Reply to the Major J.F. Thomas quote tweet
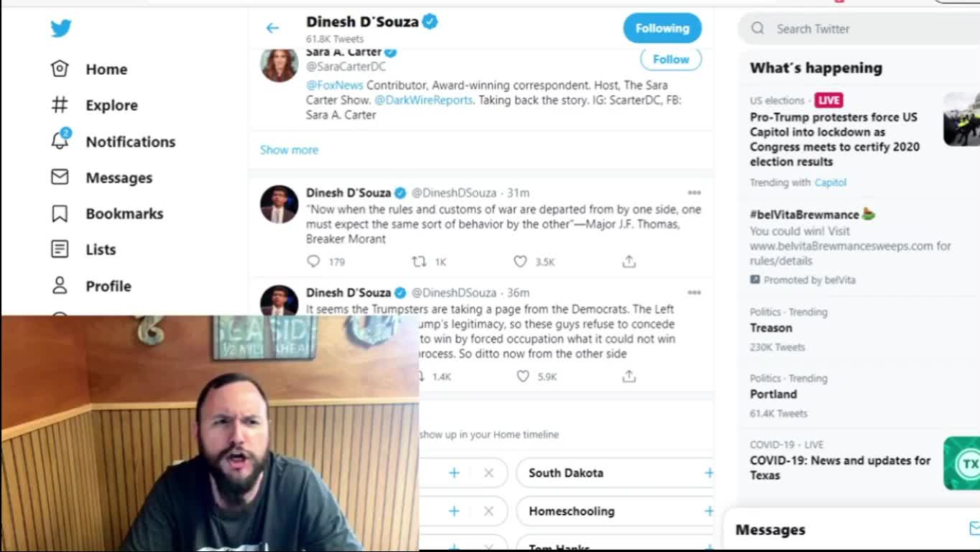Image resolution: width=980 pixels, height=552 pixels. point(314,262)
